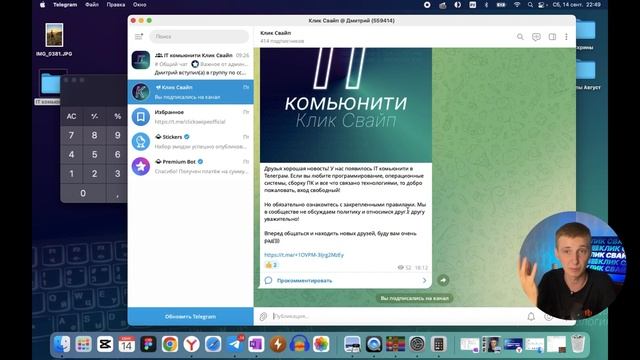Open System Settings from the Dock
Image resolution: width=640 pixels, height=360 pixels.
[417, 344]
